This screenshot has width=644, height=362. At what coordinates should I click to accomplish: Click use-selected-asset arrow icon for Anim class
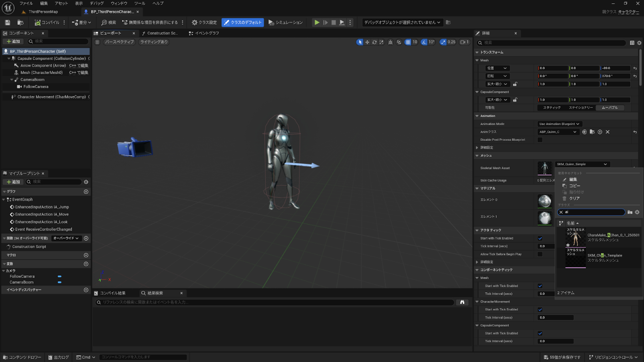(x=585, y=132)
